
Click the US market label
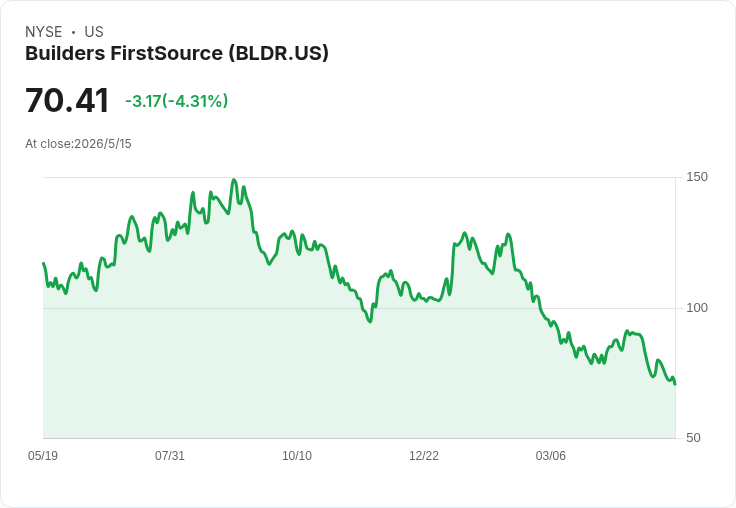pyautogui.click(x=94, y=31)
